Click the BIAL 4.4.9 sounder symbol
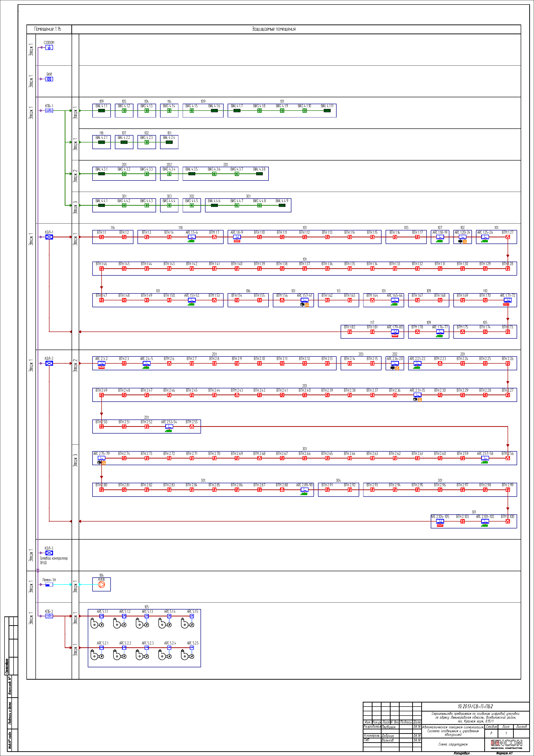Viewport: 534px width, 756px height. click(x=282, y=205)
